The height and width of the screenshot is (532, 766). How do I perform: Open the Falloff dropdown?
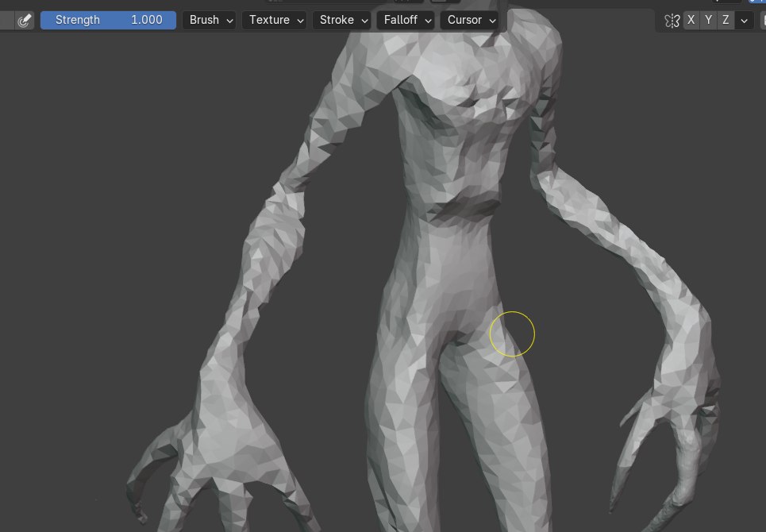tap(406, 20)
